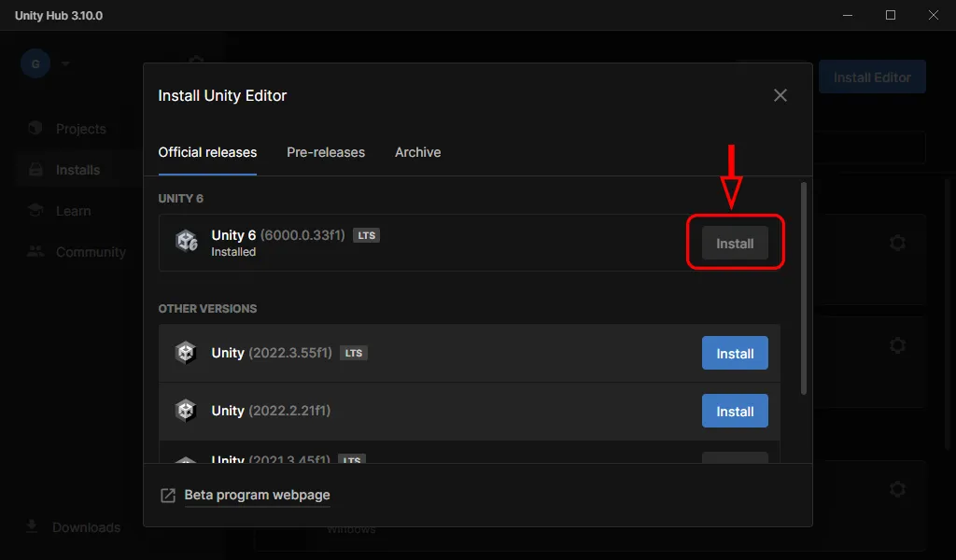This screenshot has height=560, width=956.
Task: Click the Community people icon
Action: [35, 252]
